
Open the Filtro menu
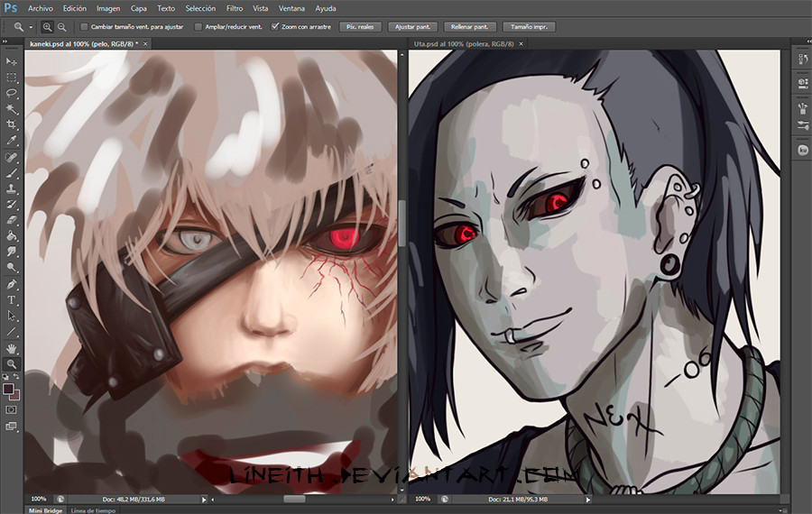click(x=234, y=8)
